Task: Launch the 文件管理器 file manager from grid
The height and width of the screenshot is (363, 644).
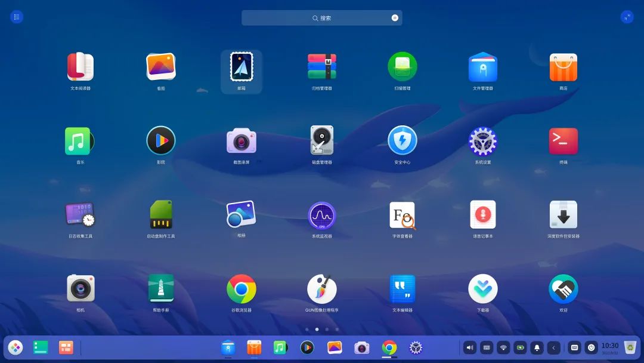Action: 483,67
